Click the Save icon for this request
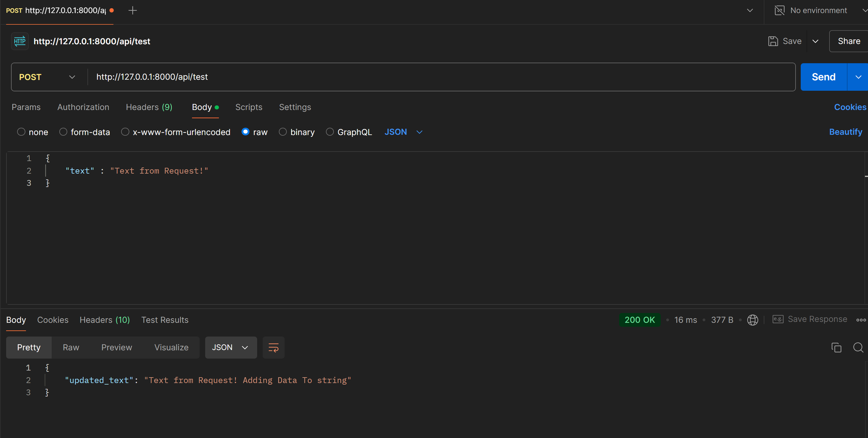The height and width of the screenshot is (438, 868). point(773,41)
